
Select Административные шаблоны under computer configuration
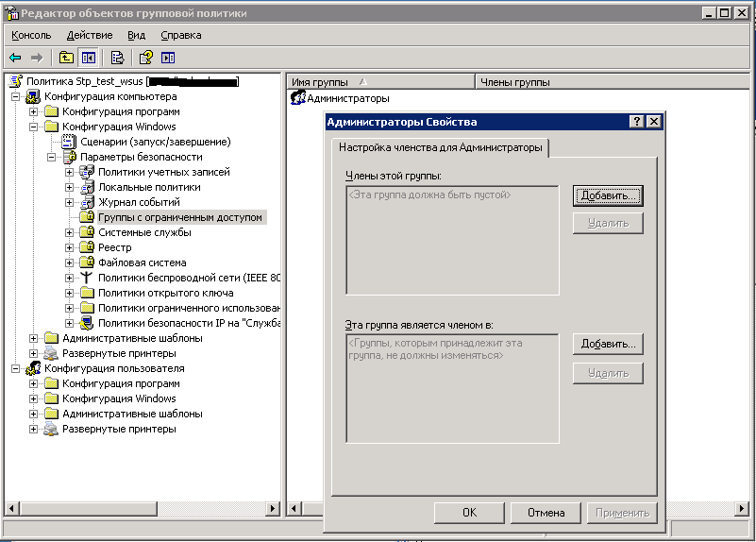coord(132,338)
